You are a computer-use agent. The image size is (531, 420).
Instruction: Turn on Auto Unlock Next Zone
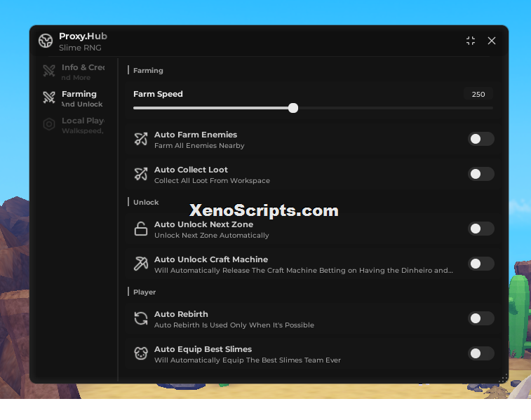pos(481,229)
